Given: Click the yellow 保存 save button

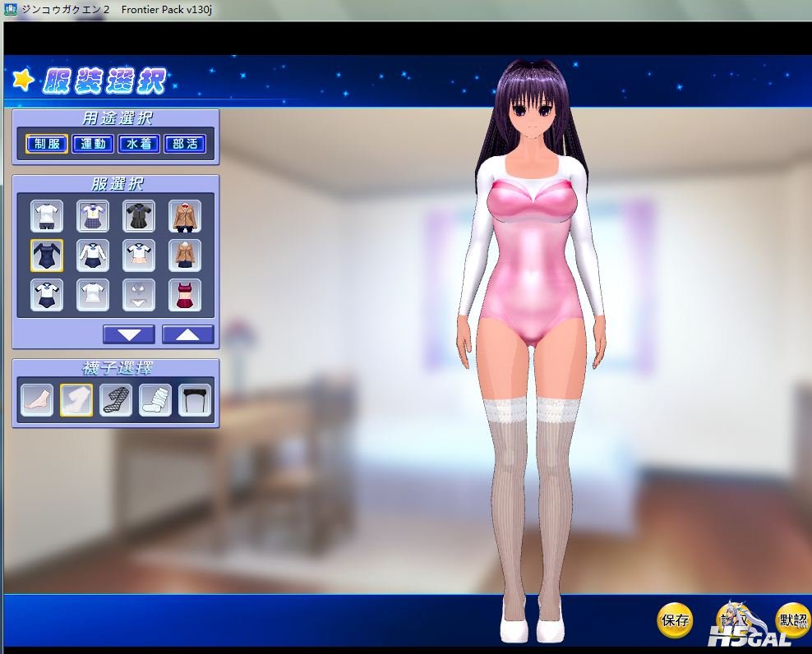Looking at the screenshot, I should [676, 619].
